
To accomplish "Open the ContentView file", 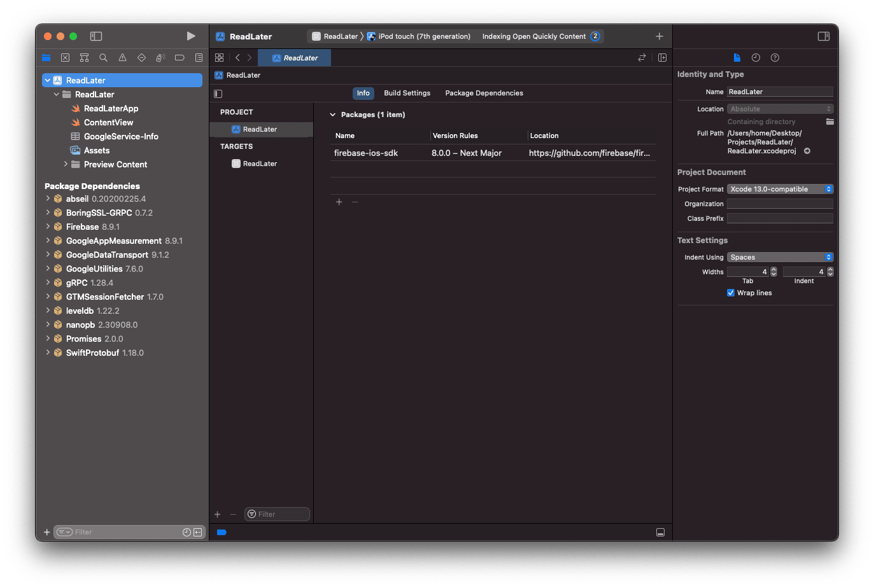I will (x=109, y=123).
